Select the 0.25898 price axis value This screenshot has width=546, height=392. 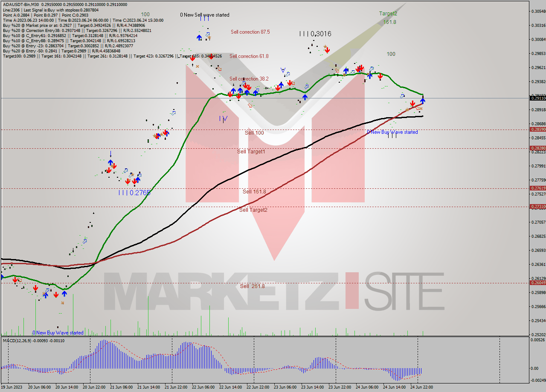[x=538, y=293]
